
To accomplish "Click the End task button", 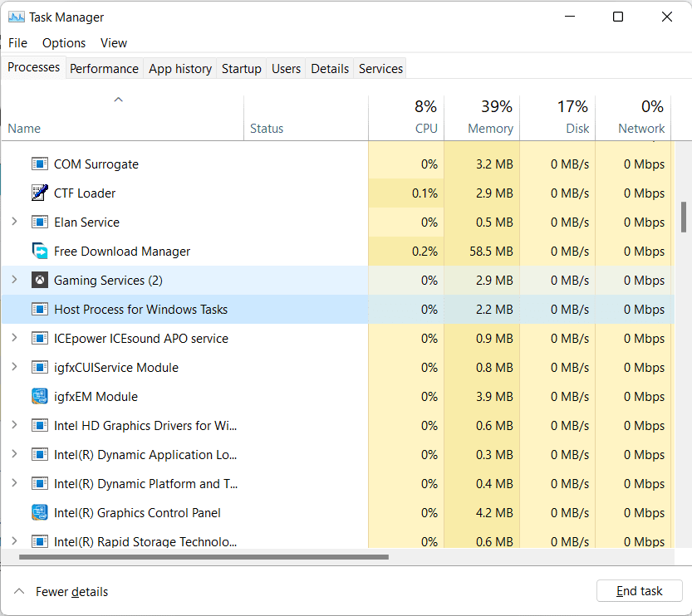I will point(639,590).
